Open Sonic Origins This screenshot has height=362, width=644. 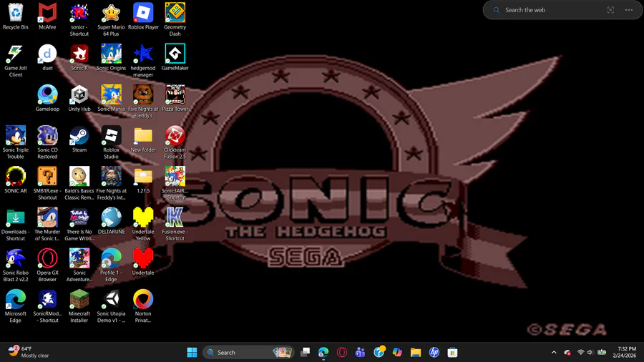click(112, 57)
